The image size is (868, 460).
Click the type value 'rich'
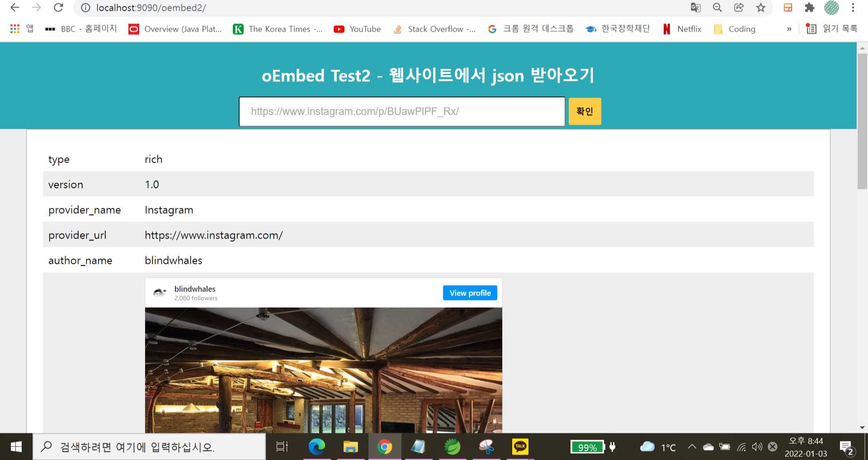pos(154,159)
